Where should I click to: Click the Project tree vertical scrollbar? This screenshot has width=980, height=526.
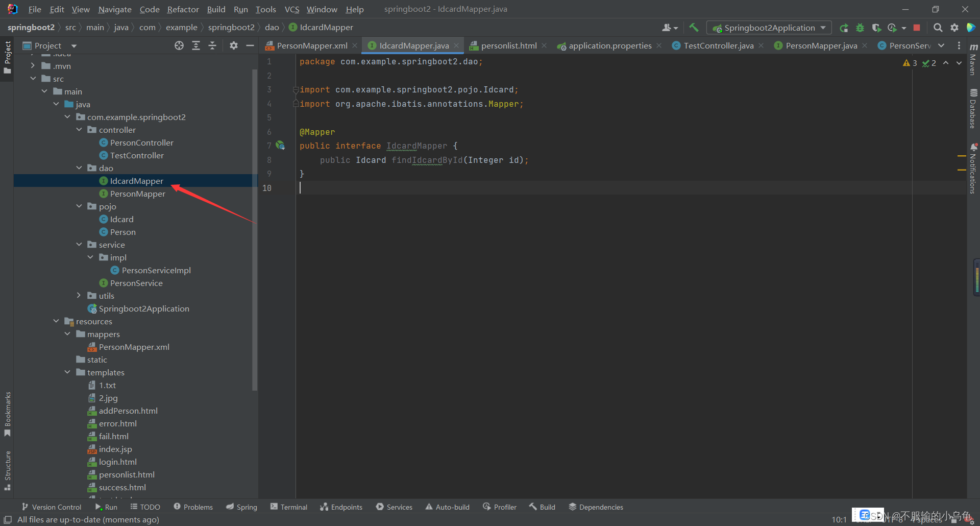point(255,230)
